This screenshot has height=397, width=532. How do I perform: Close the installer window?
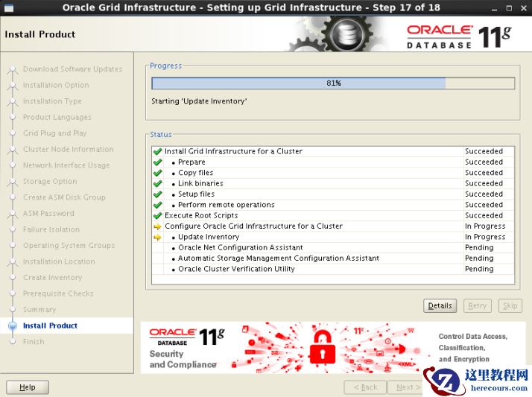tap(524, 8)
